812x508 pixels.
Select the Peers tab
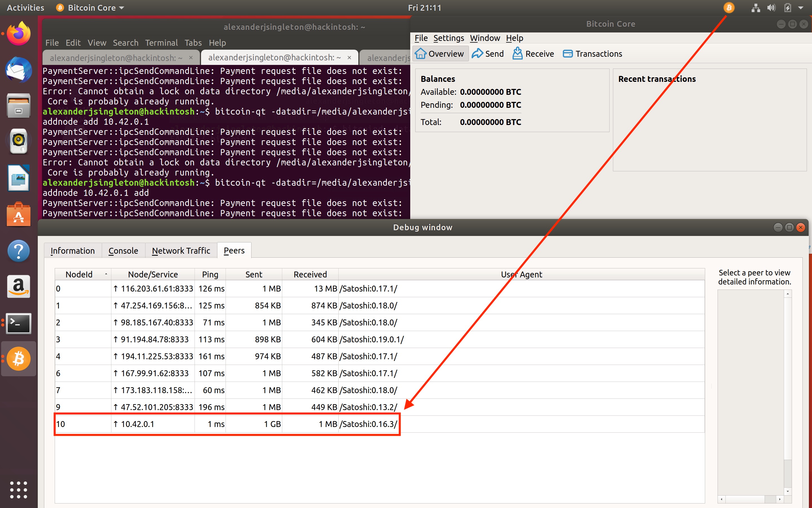coord(234,250)
